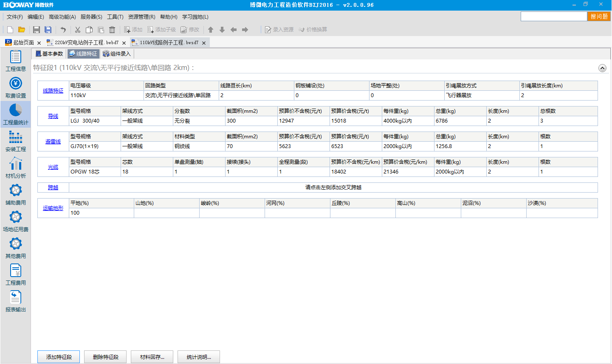Close the 220kV变电站例子工程 tab
The image size is (612, 364).
click(x=124, y=43)
